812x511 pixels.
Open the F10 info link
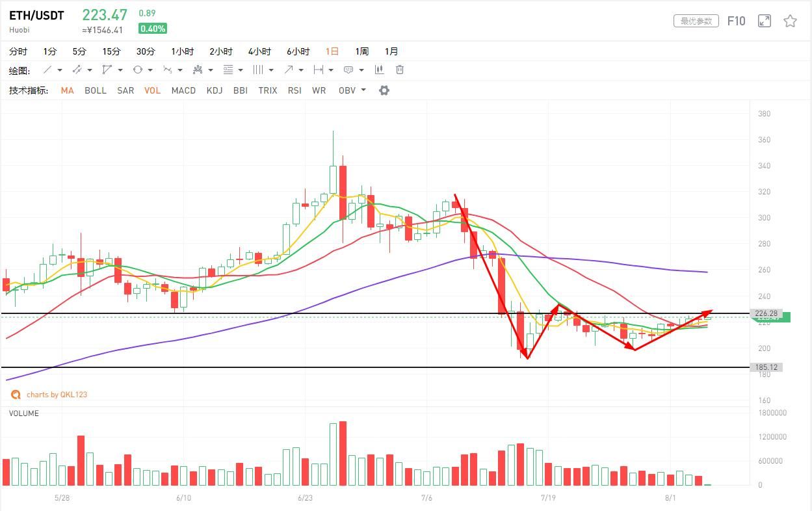coord(736,21)
